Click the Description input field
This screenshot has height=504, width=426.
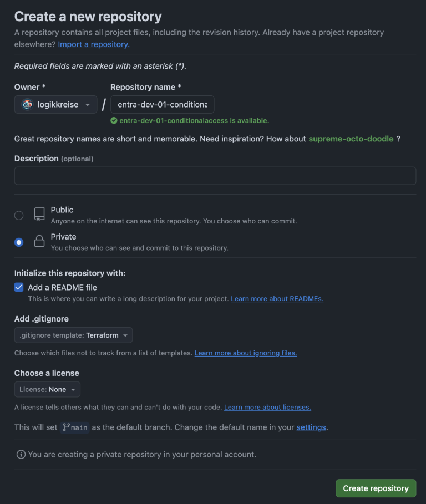215,175
